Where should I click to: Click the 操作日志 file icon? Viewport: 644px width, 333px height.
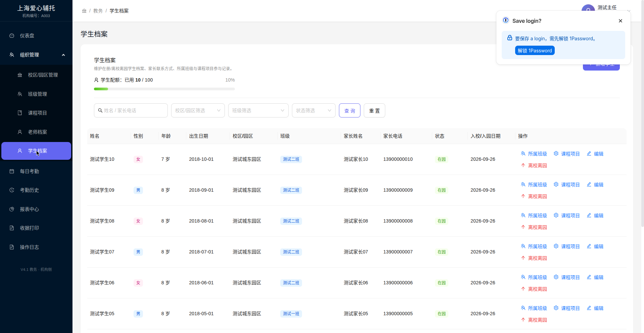12,247
